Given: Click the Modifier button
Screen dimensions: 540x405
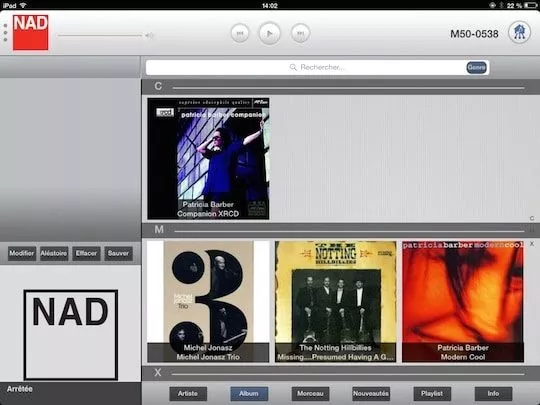Looking at the screenshot, I should coord(22,253).
